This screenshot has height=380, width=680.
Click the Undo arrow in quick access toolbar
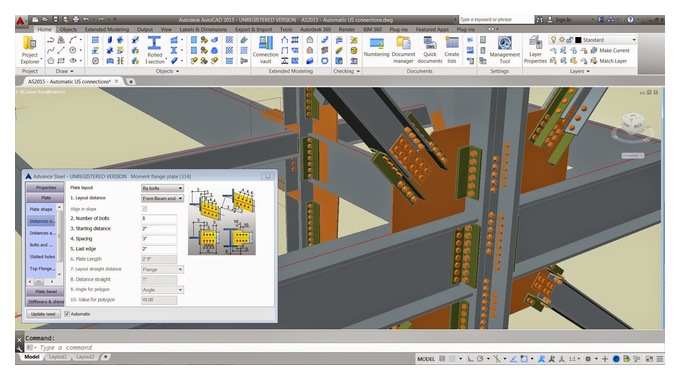[x=86, y=20]
